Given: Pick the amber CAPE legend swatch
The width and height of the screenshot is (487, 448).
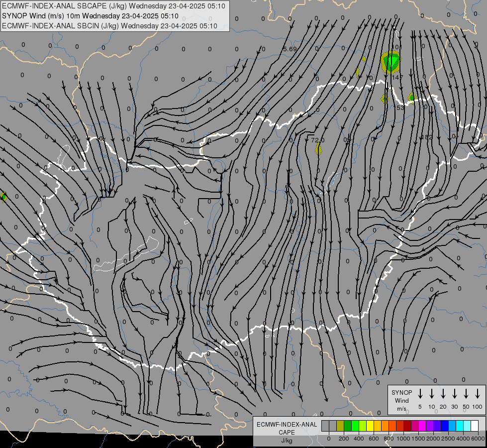Looking at the screenshot, I should (378, 426).
